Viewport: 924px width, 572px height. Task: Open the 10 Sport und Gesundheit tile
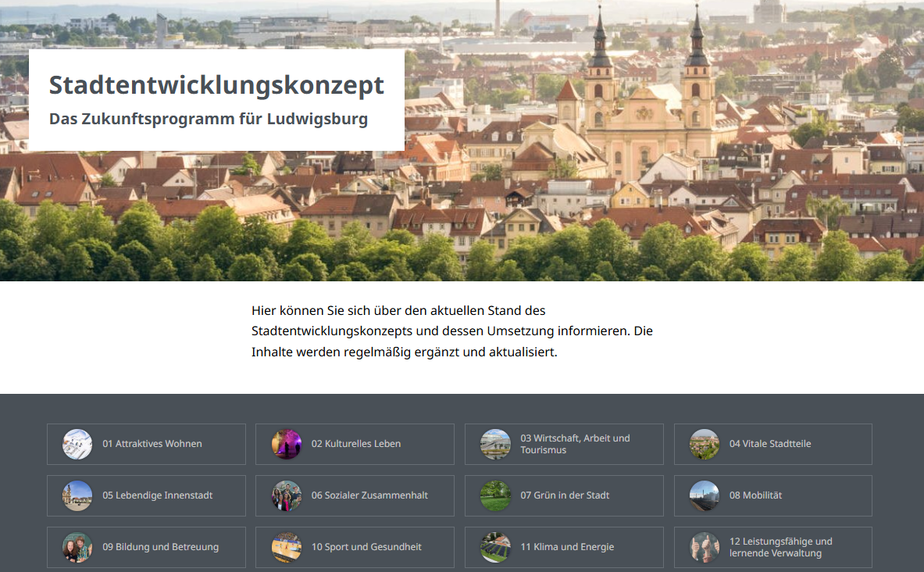pos(355,547)
